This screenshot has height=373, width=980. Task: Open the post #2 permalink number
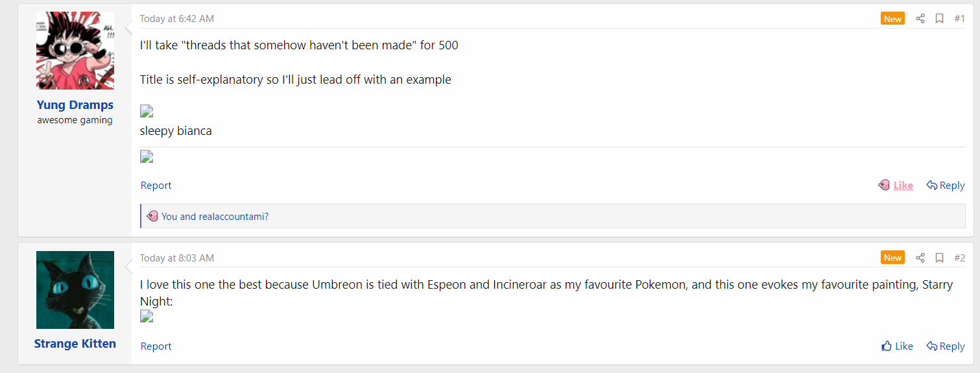pyautogui.click(x=960, y=258)
